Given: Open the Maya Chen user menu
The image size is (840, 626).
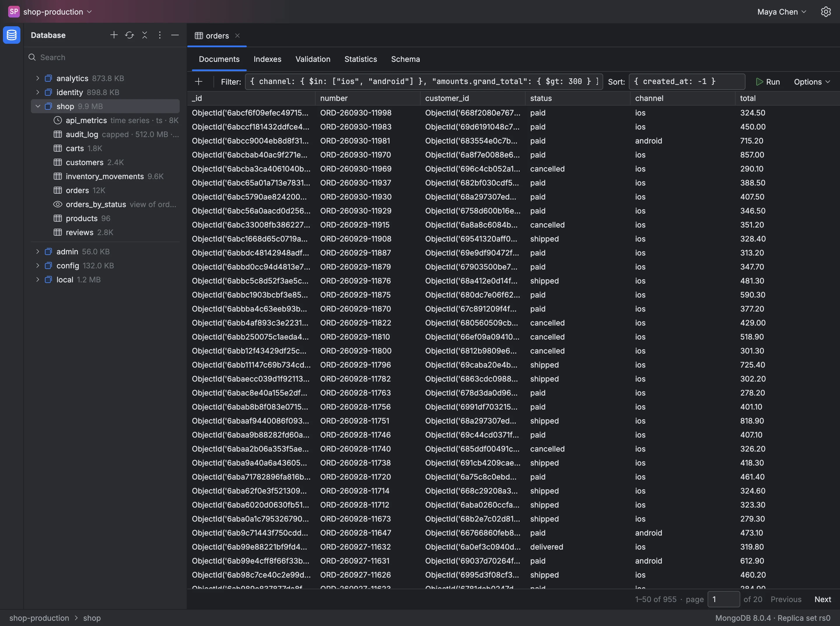Looking at the screenshot, I should pyautogui.click(x=782, y=12).
